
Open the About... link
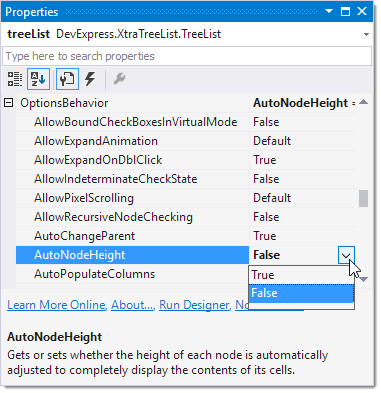pos(132,305)
